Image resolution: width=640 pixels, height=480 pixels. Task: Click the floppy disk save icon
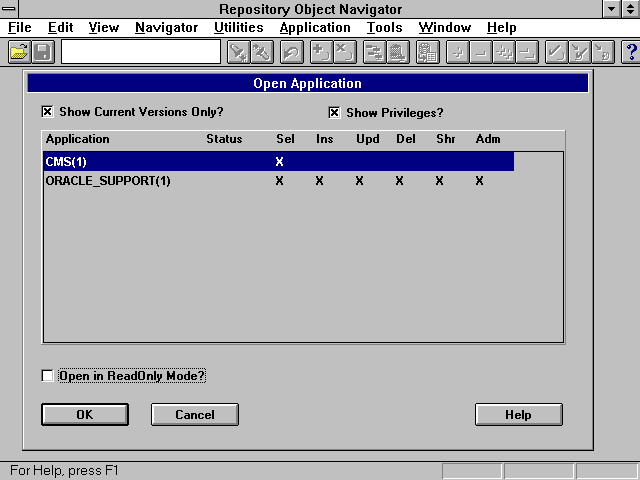tap(42, 52)
